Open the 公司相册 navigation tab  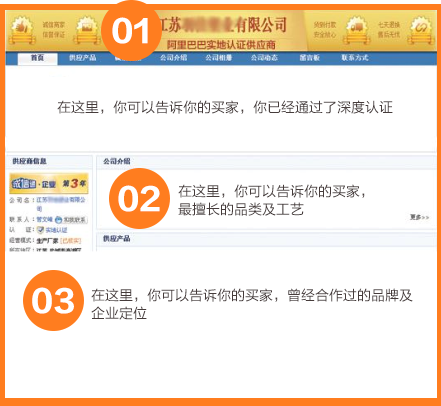(219, 58)
